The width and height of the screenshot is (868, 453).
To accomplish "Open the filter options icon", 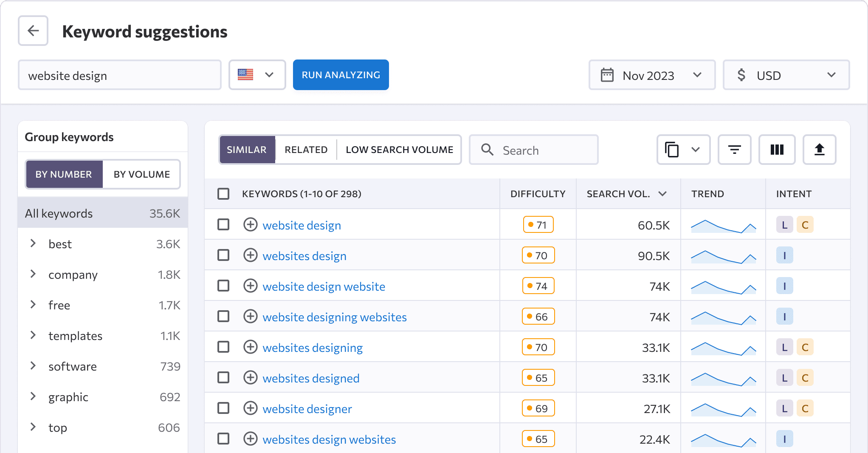I will point(735,150).
